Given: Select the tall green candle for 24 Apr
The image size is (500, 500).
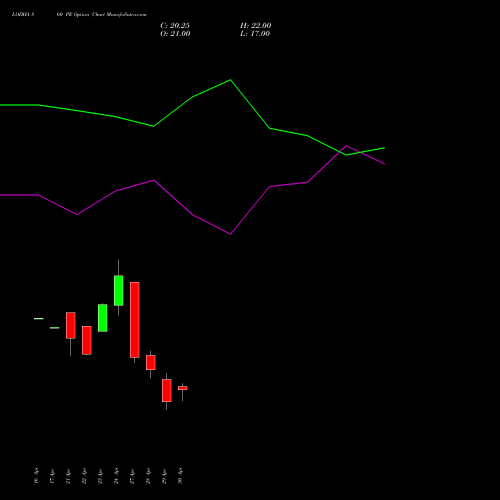Looking at the screenshot, I should tap(119, 290).
